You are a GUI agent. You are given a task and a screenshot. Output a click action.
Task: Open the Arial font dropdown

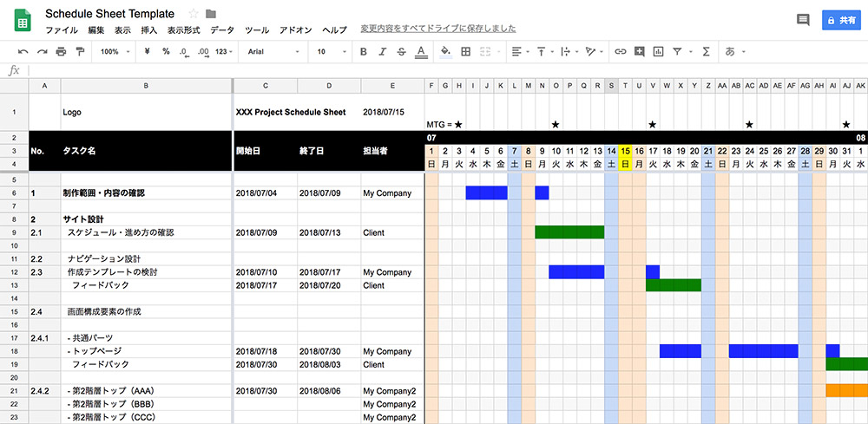tap(273, 52)
